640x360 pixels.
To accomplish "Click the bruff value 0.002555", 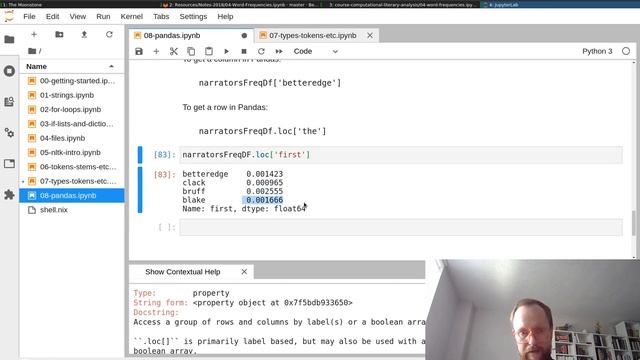I will click(264, 191).
